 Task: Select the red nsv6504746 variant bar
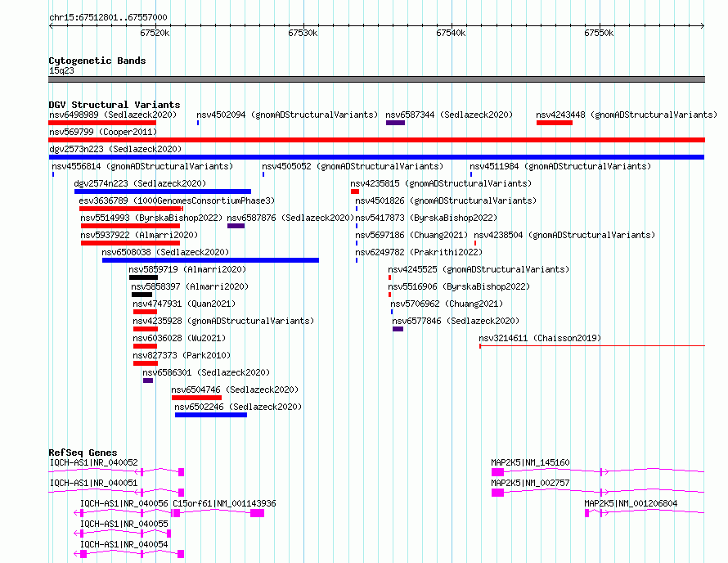click(x=196, y=398)
